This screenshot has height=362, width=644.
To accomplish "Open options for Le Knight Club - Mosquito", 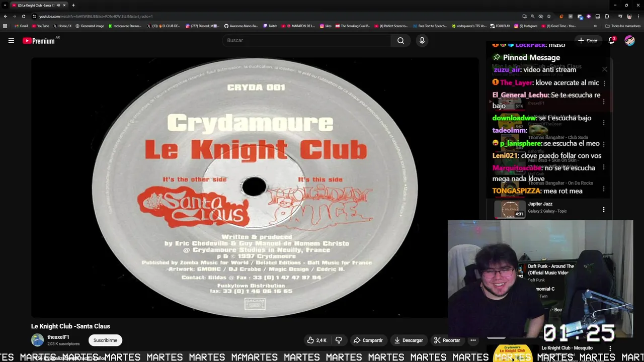I will coord(610,348).
